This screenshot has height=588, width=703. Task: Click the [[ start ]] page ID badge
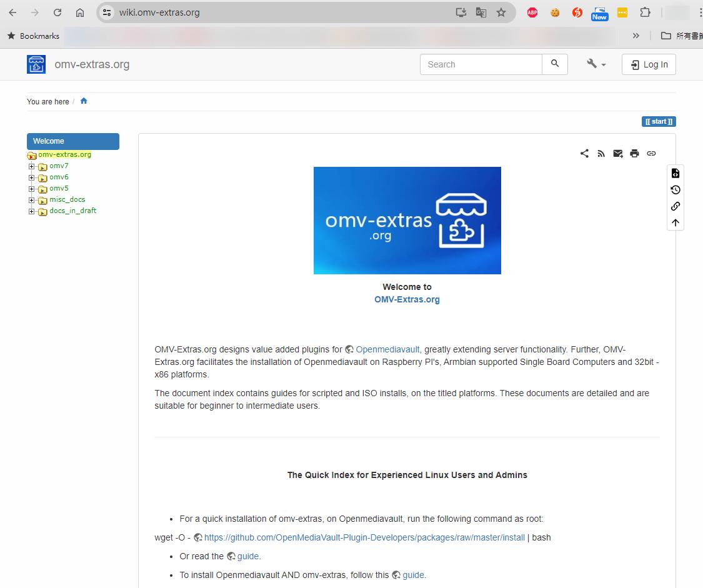(x=659, y=121)
